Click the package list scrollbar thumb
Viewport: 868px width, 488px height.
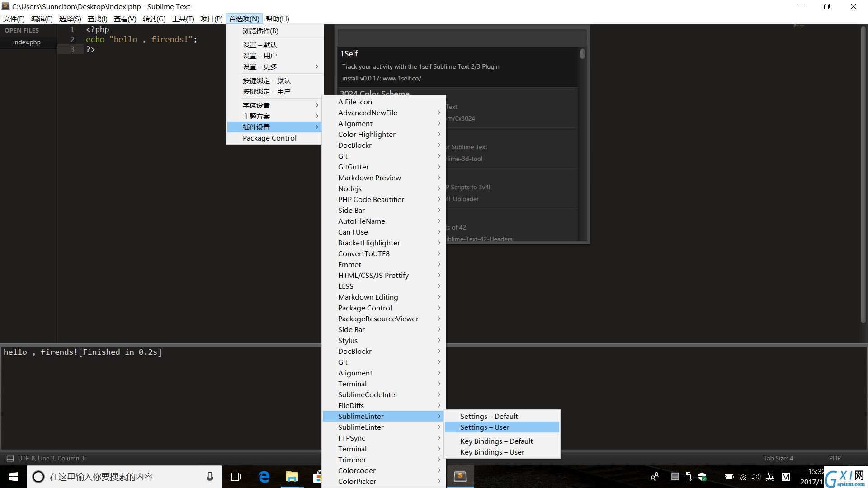pos(583,54)
